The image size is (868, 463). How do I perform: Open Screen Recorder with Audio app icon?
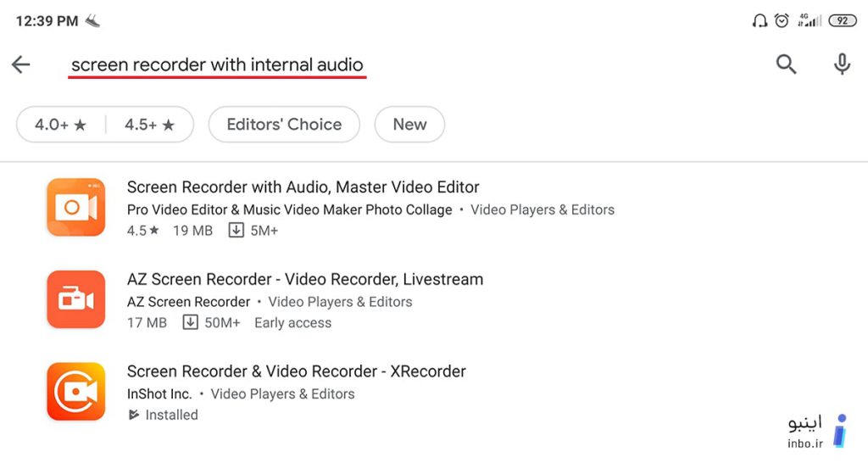coord(75,207)
